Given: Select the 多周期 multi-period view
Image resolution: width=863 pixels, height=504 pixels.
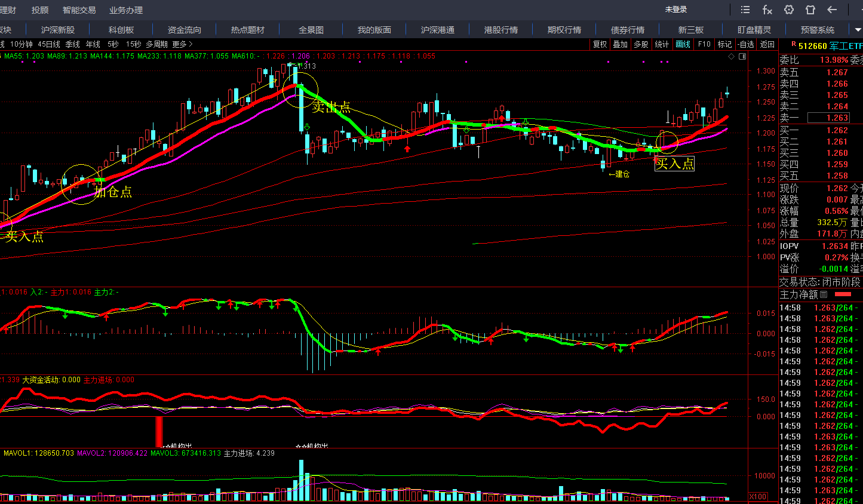Looking at the screenshot, I should click(156, 44).
